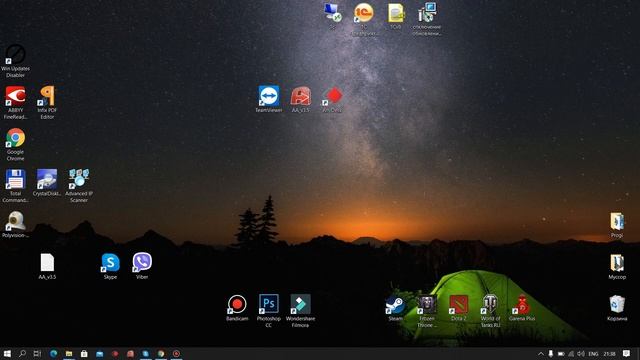Open Dota 2 desktop shortcut

pyautogui.click(x=458, y=308)
